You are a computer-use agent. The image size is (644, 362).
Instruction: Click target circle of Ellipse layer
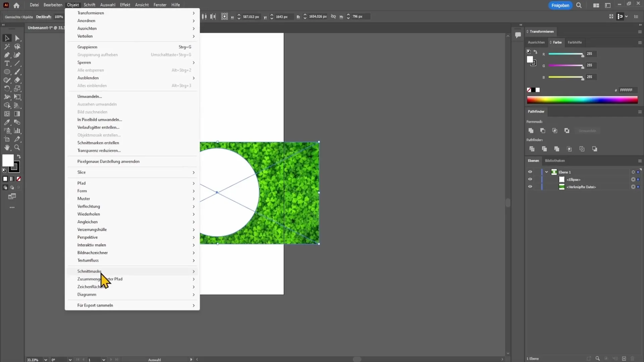coord(633,180)
